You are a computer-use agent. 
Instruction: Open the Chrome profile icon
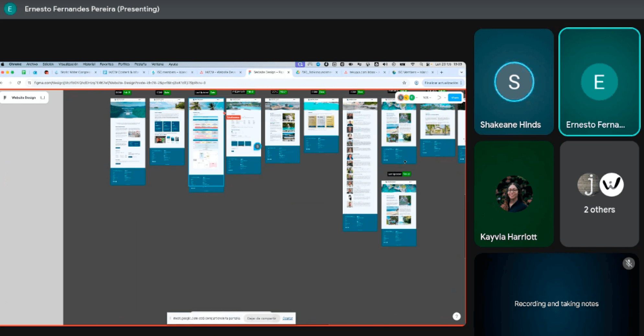point(417,83)
